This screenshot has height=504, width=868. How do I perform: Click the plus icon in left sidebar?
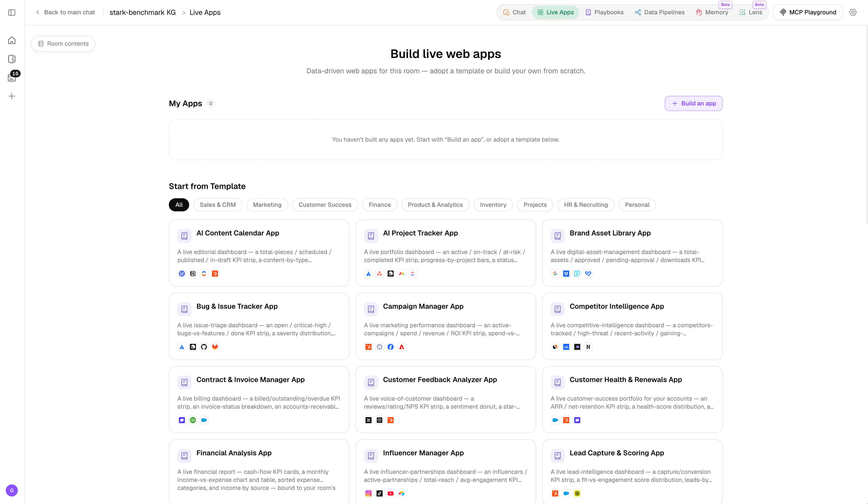point(12,96)
